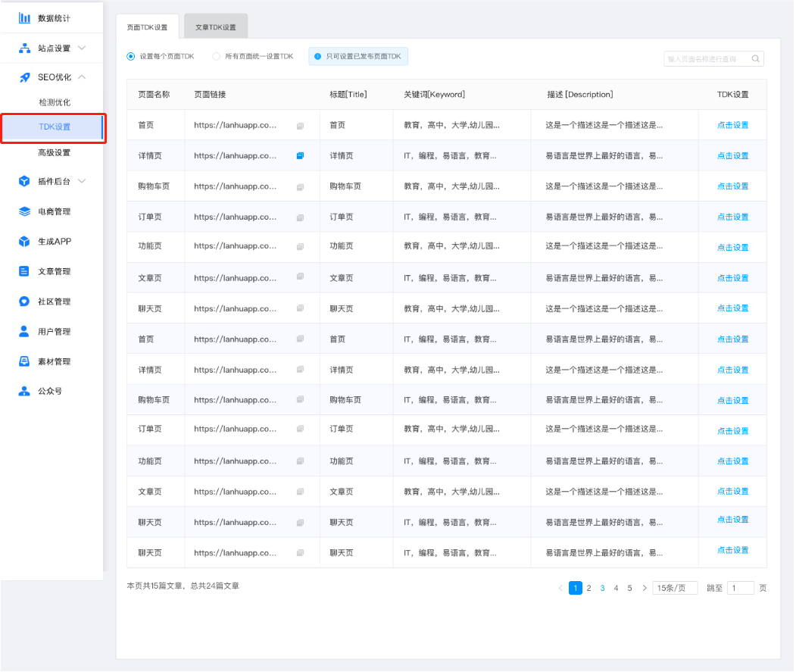Image resolution: width=796 pixels, height=672 pixels.
Task: Click the 电商管理 layers icon in sidebar
Action: (x=24, y=211)
